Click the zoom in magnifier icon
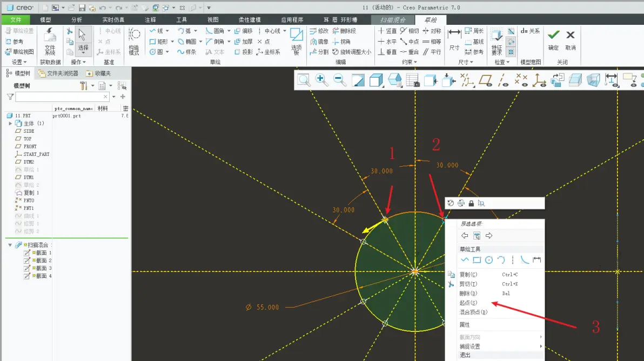 click(321, 79)
